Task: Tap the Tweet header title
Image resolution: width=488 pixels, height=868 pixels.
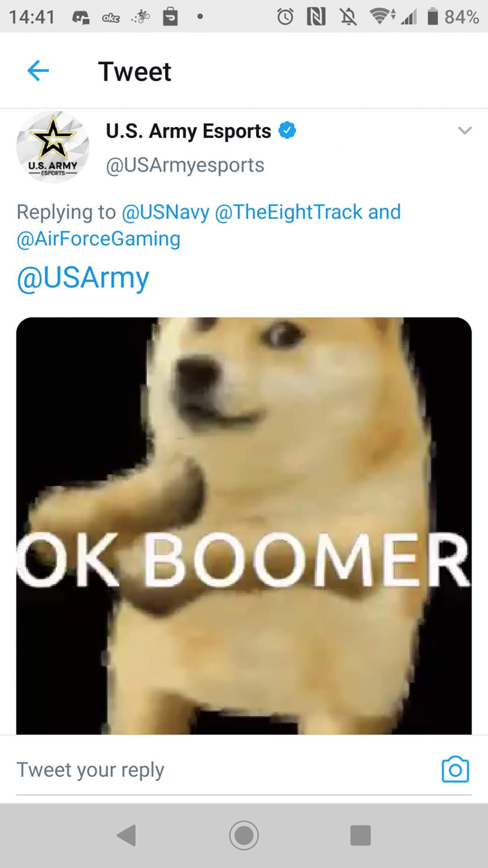Action: [x=135, y=71]
